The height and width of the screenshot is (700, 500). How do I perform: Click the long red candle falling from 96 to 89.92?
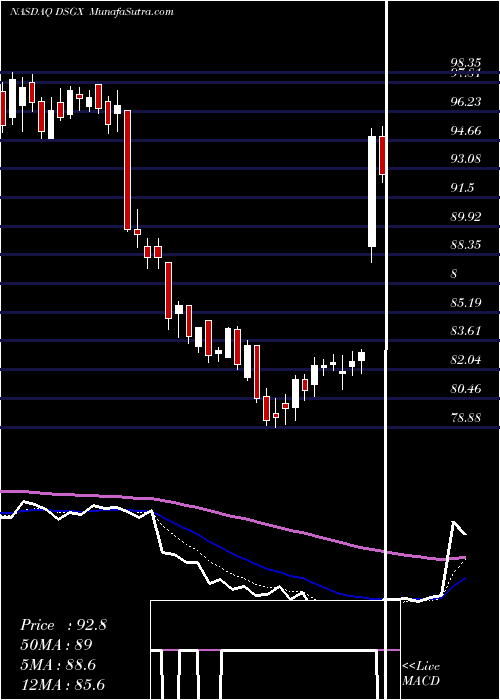127,170
